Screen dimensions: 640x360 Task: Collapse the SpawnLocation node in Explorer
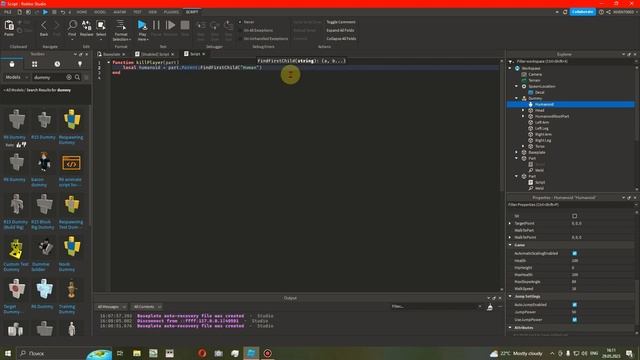coord(517,86)
